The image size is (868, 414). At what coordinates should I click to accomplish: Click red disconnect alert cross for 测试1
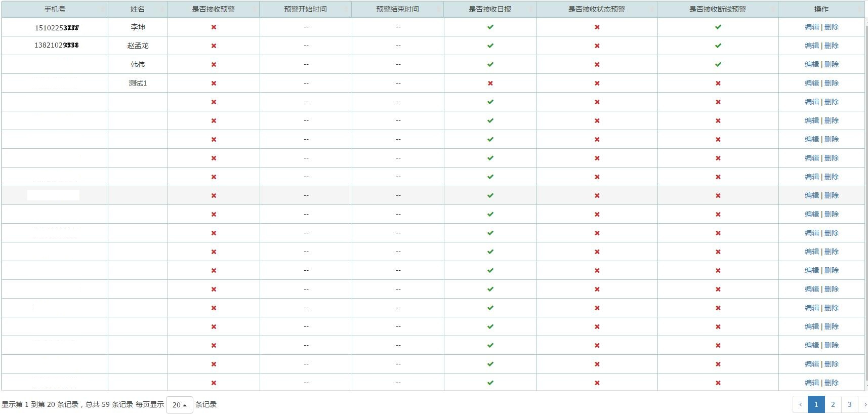[718, 83]
